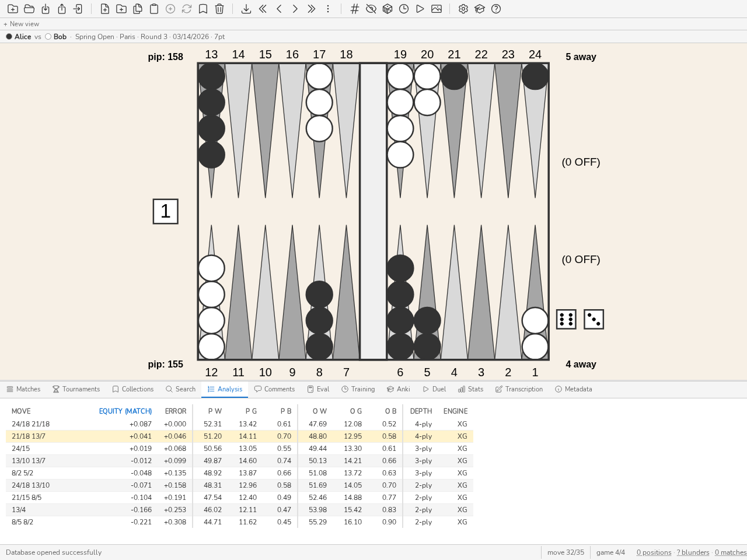
Task: Click the '? blunders' status link
Action: pos(693,552)
